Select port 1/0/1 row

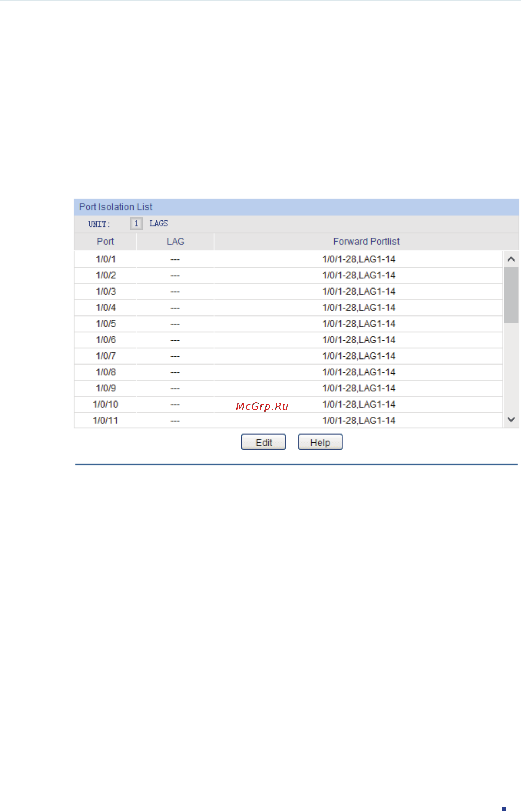tap(288, 259)
